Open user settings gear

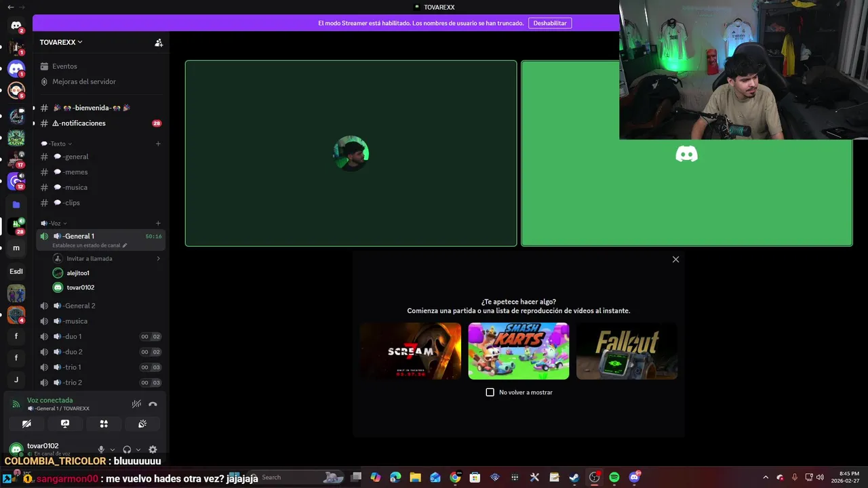click(153, 449)
